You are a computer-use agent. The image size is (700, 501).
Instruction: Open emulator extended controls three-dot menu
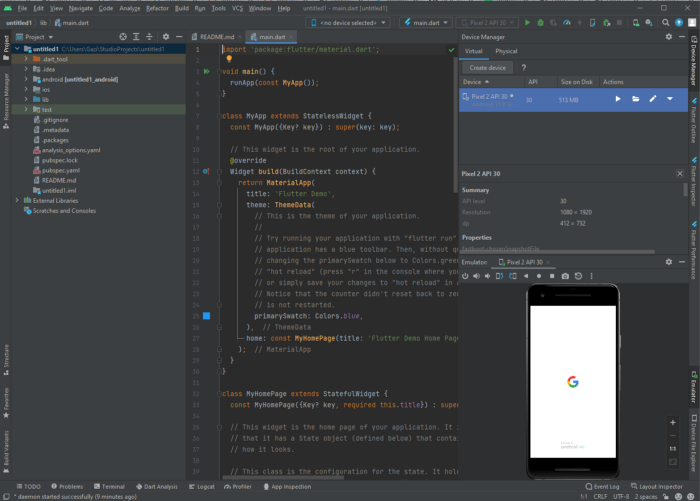point(592,276)
